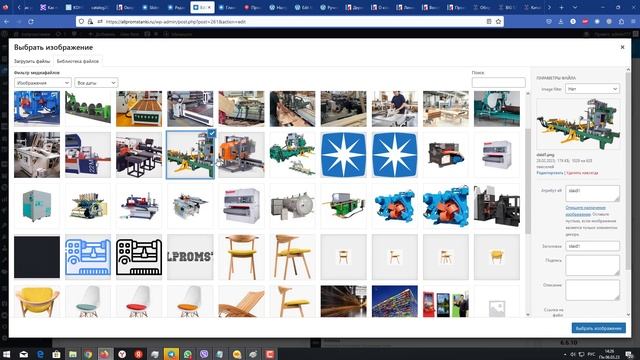Open the image purpose description link under alt
This screenshot has height=360, width=640.
point(585,211)
